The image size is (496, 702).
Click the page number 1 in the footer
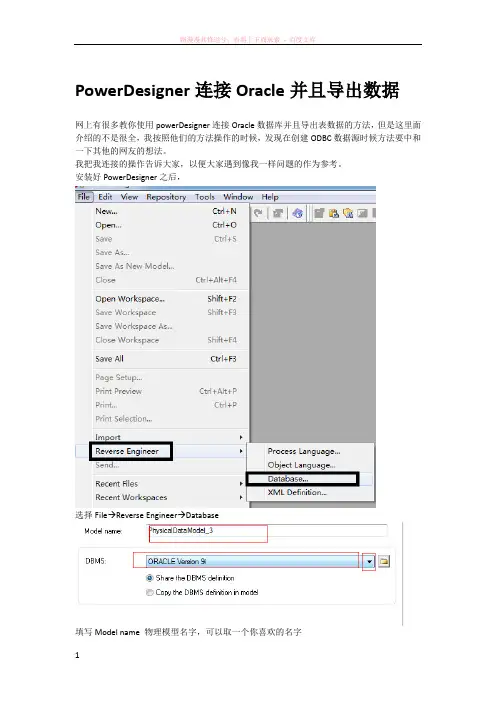[x=77, y=655]
